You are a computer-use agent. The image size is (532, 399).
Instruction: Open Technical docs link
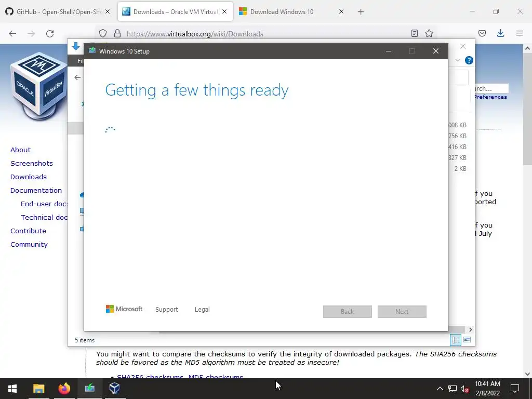(44, 218)
